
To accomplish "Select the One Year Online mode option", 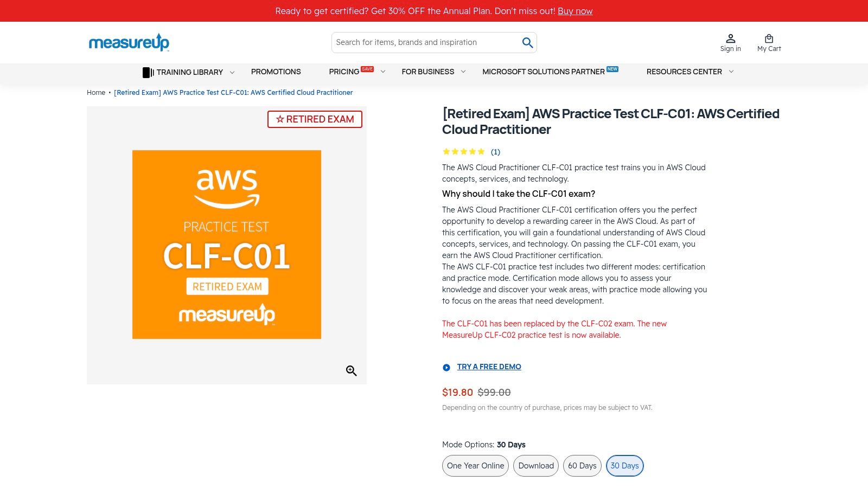I will (475, 466).
